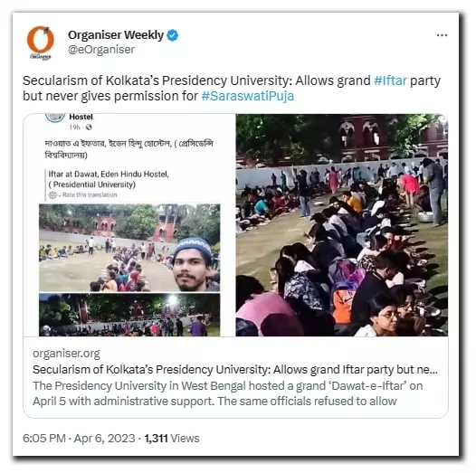Open the @eOrganiser handle
Image resolution: width=476 pixels, height=473 pixels.
click(101, 50)
